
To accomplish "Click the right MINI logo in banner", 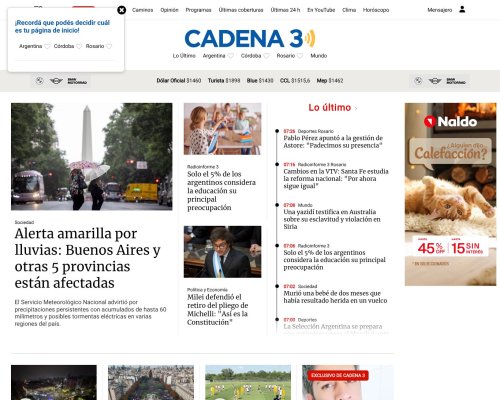I will (435, 81).
